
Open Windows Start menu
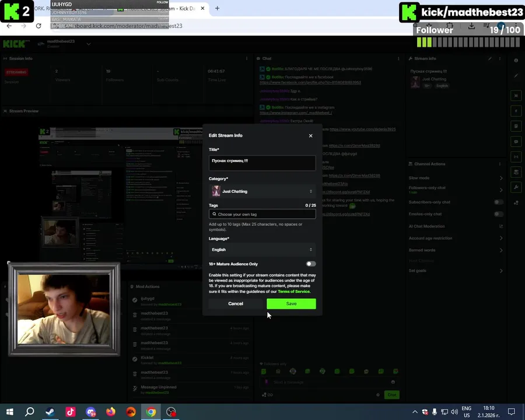9,412
